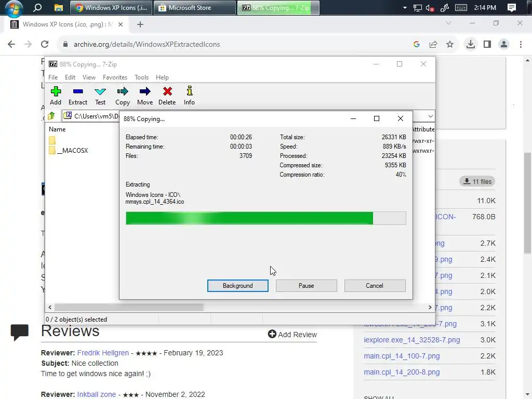
Task: Pause the extraction
Action: tap(307, 286)
